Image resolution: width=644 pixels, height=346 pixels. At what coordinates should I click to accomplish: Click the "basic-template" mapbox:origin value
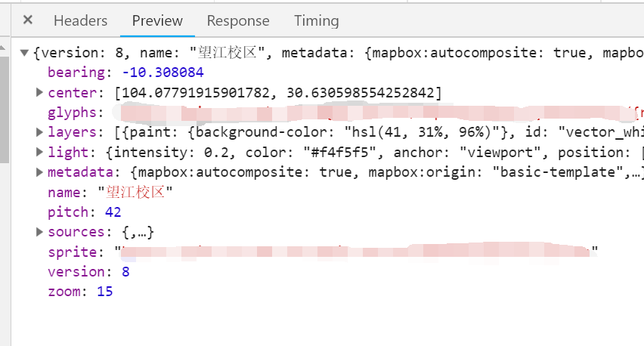(557, 172)
